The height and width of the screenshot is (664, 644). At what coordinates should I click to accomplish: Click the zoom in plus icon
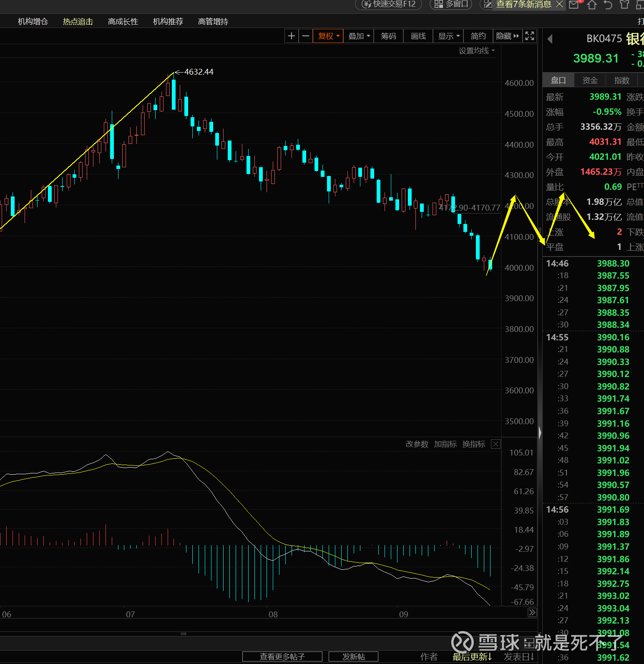292,36
